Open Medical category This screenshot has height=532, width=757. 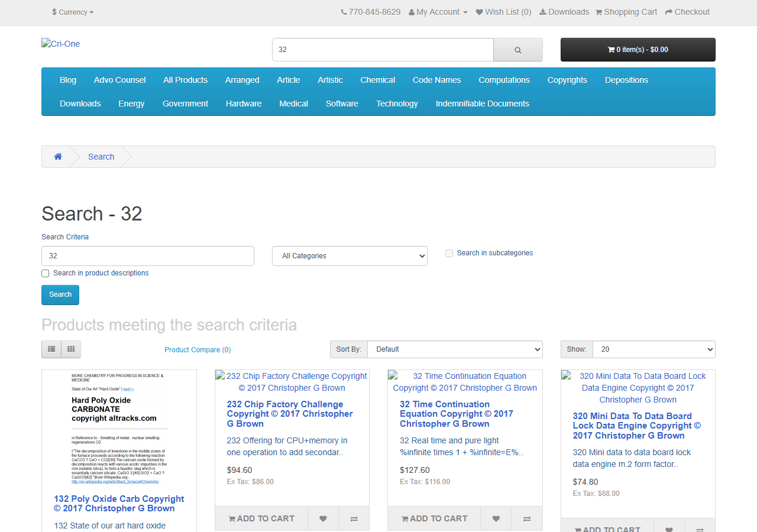point(294,103)
